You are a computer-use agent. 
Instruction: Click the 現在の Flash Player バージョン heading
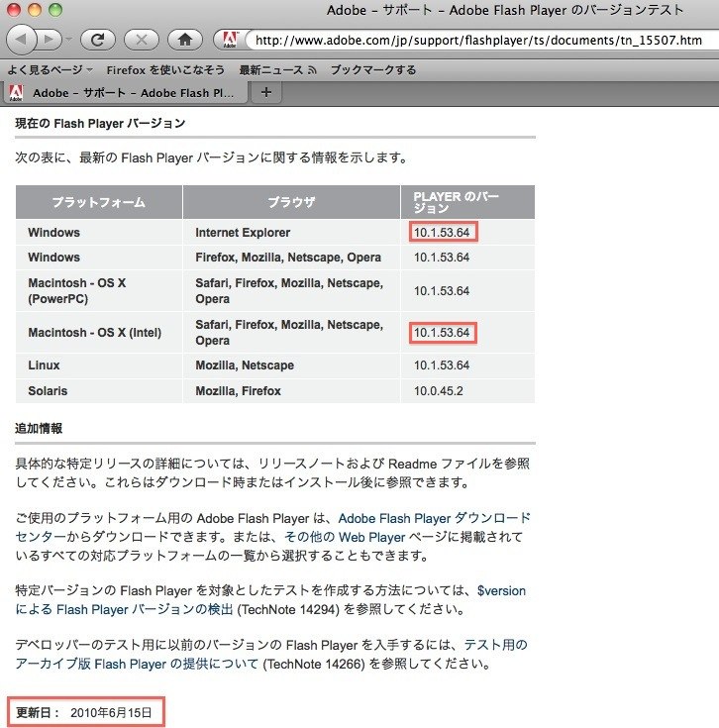100,124
